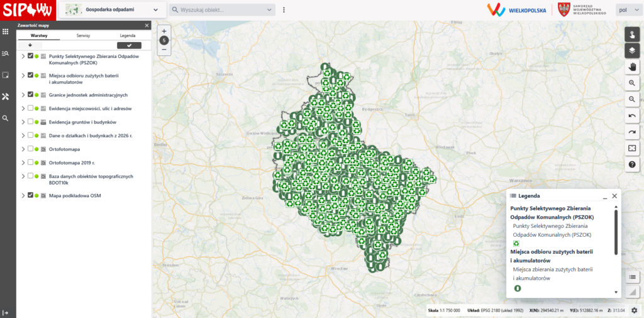Zoom to full map extent

click(632, 149)
